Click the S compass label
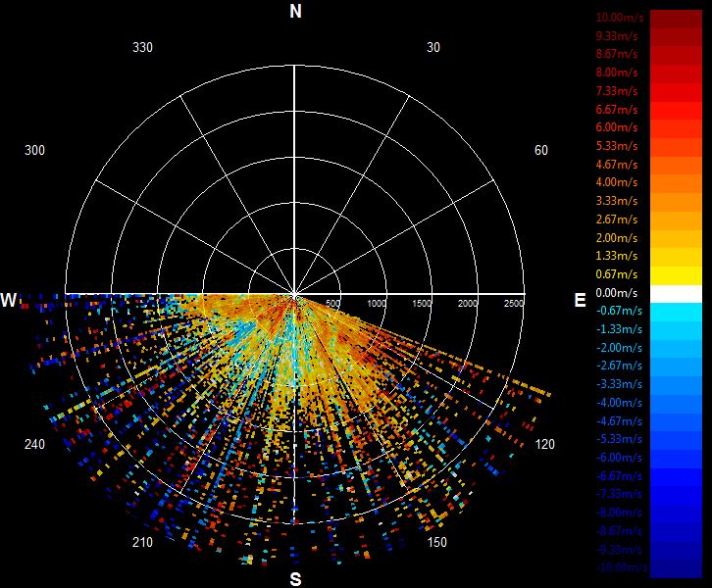 pos(295,579)
